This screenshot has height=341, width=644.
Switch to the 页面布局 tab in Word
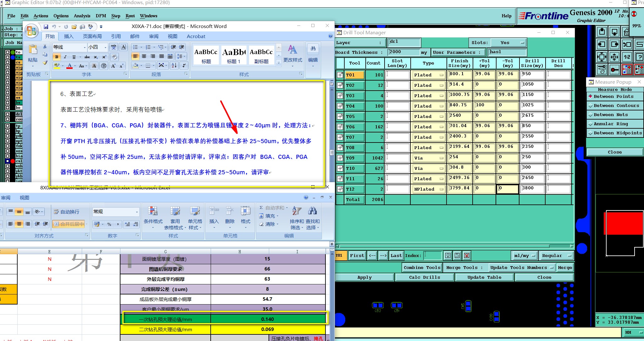[92, 36]
